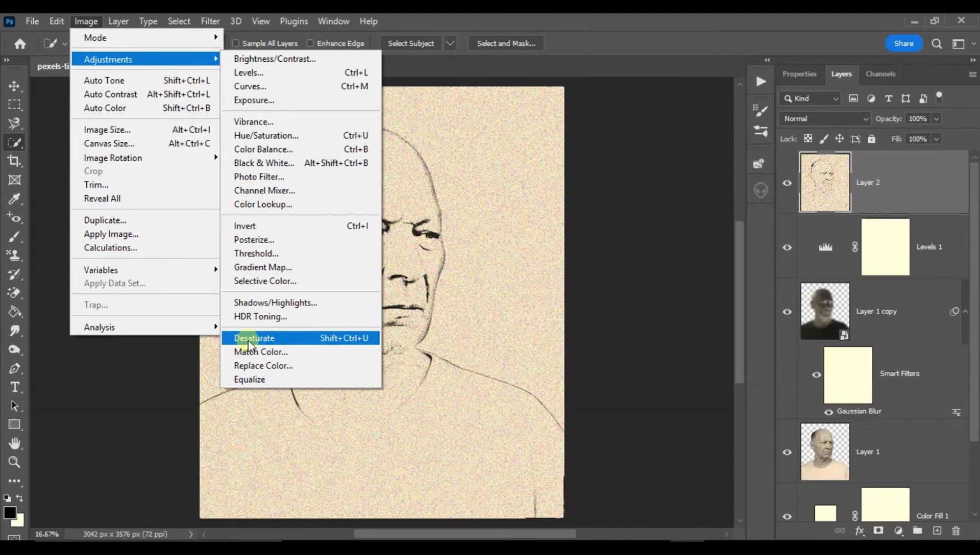
Task: Expand the Analysis submenu
Action: pyautogui.click(x=145, y=327)
